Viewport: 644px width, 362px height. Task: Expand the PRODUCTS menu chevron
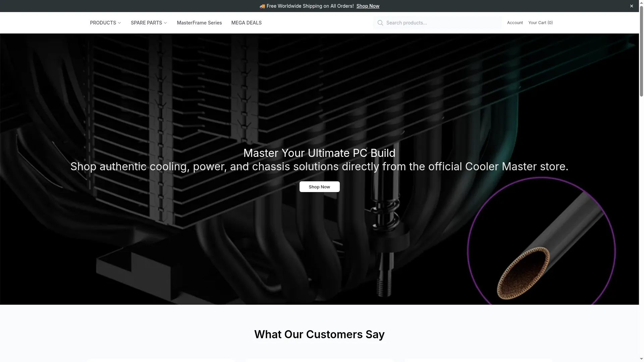119,23
